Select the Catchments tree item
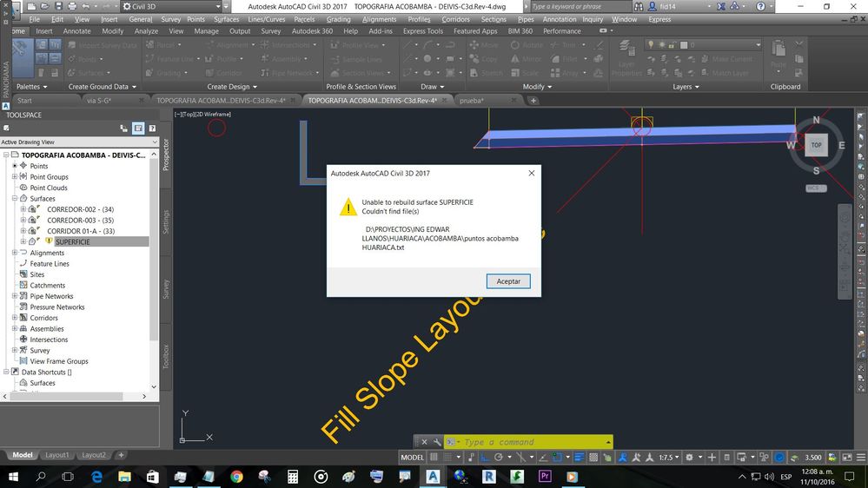The width and height of the screenshot is (868, 488). [48, 286]
